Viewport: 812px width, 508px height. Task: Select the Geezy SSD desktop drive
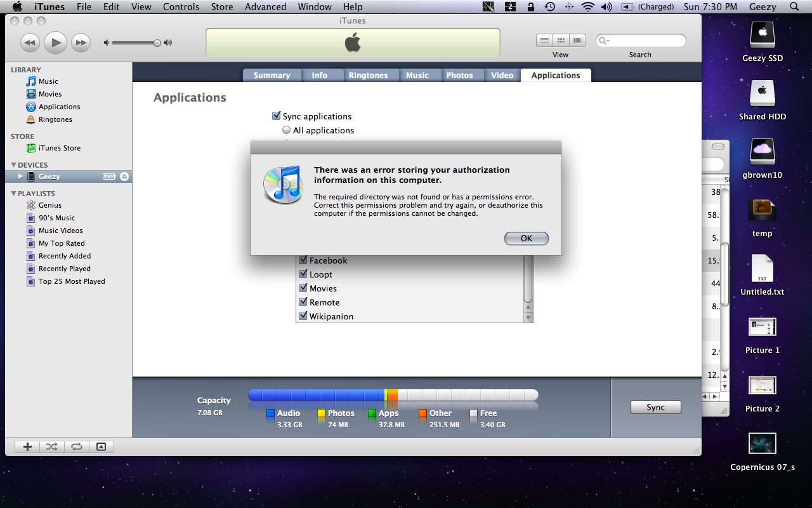(x=763, y=42)
